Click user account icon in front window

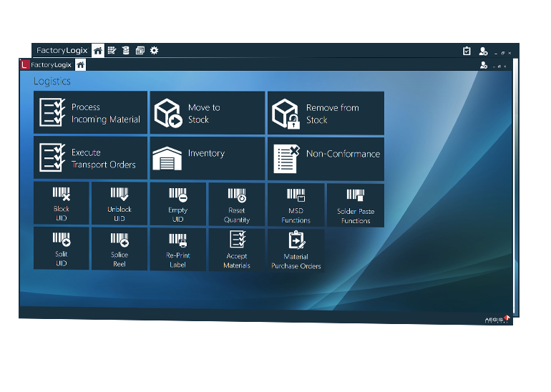(484, 65)
